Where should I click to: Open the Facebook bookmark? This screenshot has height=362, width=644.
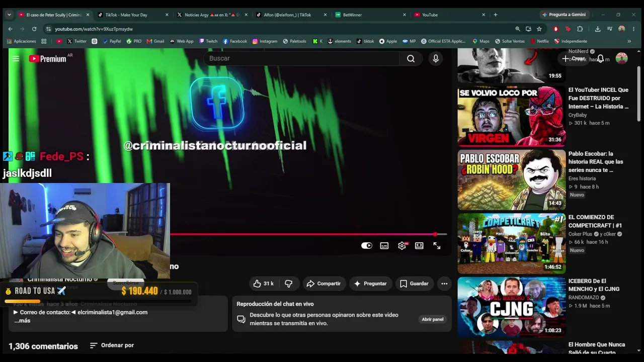[235, 41]
